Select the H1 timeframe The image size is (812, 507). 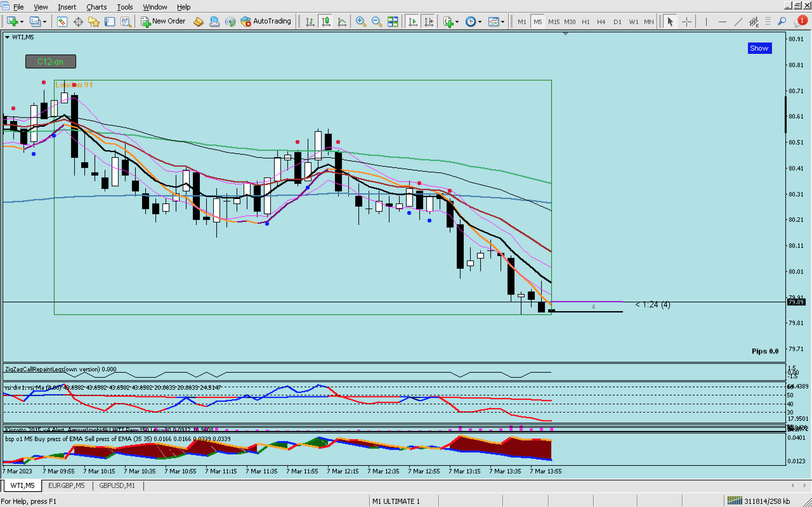coord(586,22)
